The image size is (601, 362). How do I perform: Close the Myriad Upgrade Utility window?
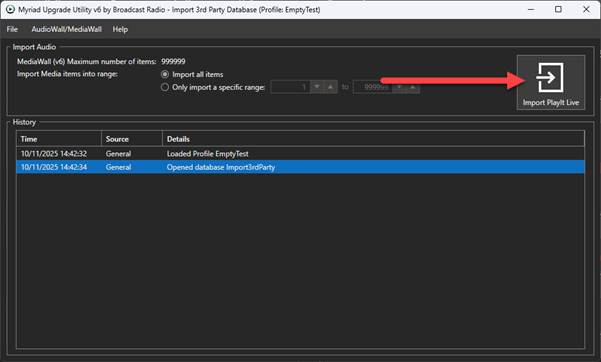586,9
